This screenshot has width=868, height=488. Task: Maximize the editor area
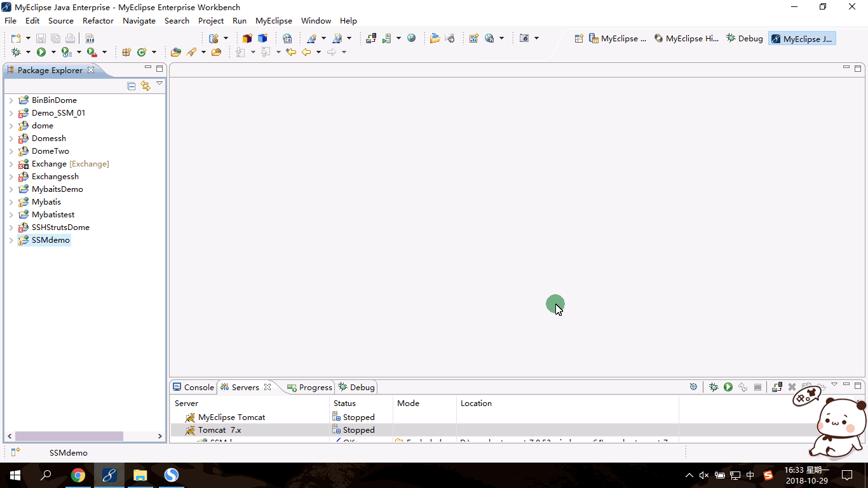pyautogui.click(x=858, y=68)
